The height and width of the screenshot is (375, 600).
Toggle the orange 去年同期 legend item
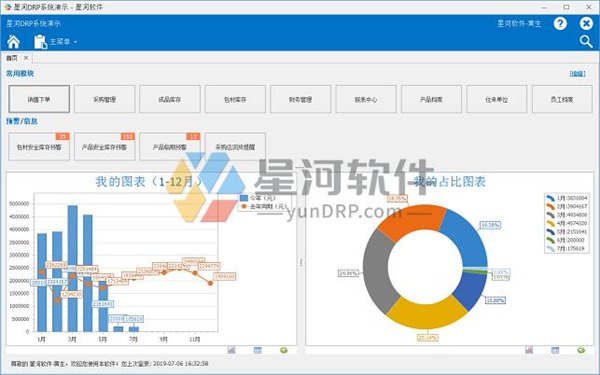click(264, 206)
